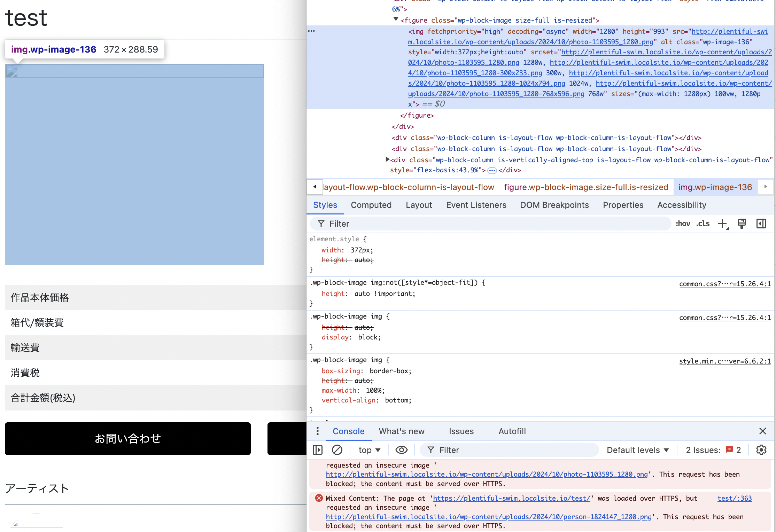Expand the vertically-aligned-top column div
This screenshot has width=776, height=532.
click(387, 159)
